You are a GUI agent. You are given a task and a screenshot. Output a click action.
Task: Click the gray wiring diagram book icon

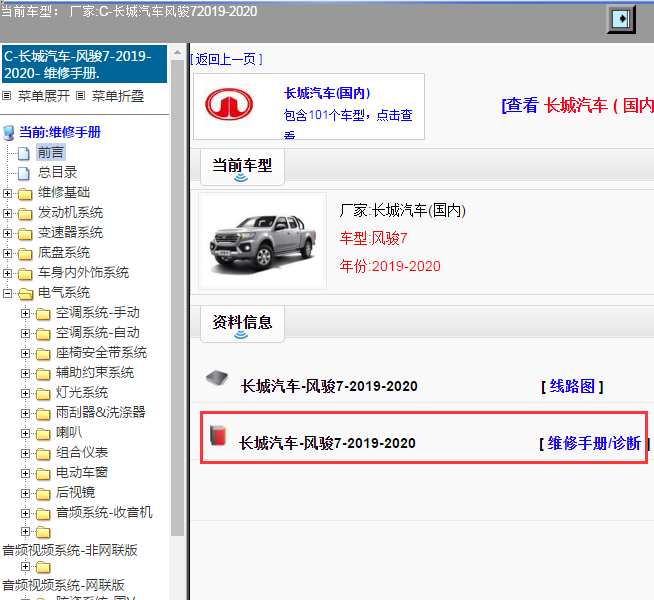coord(217,378)
